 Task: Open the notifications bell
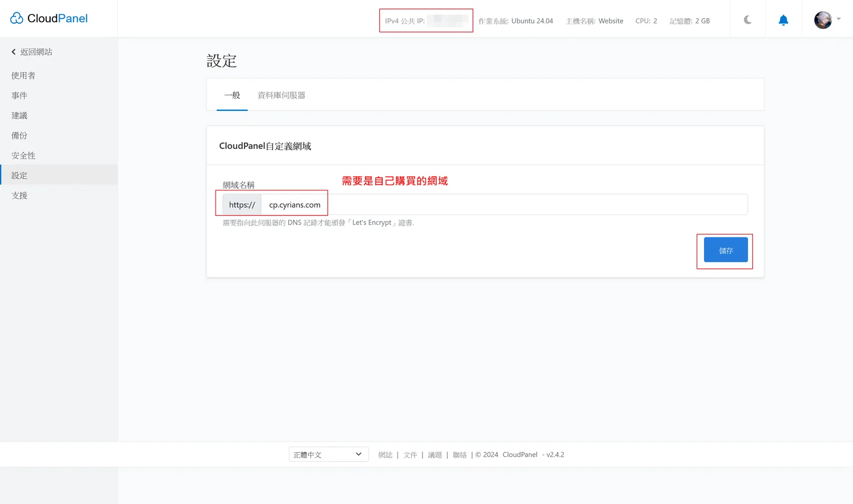pos(783,20)
